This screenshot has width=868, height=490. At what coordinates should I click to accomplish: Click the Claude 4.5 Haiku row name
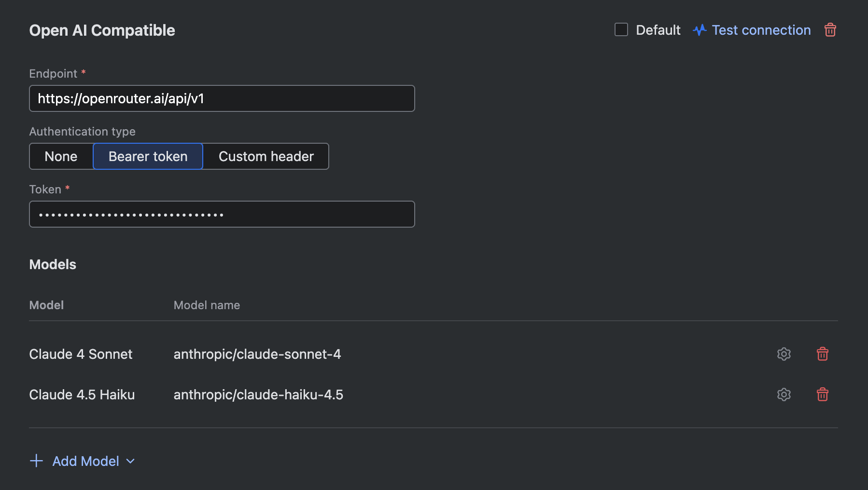coord(82,395)
